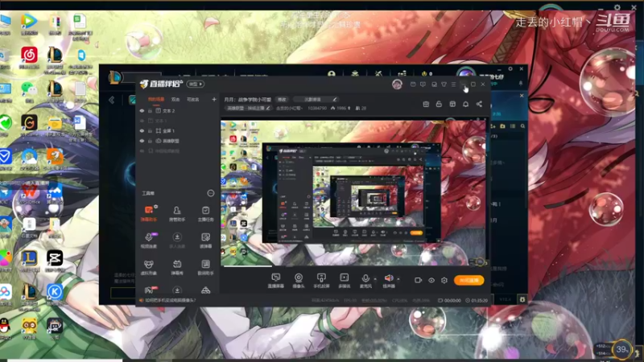Screen dimensions: 644x362
Task: Expand speaker options arrow
Action: point(398,279)
